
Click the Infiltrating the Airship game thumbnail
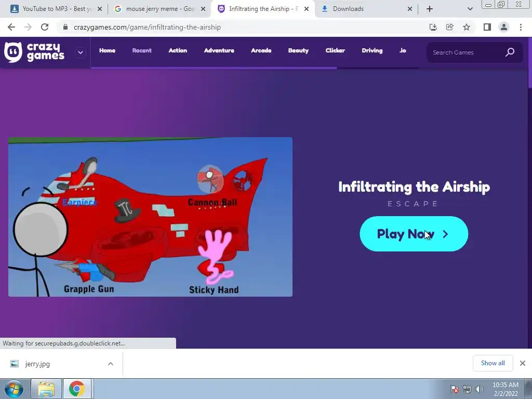[150, 217]
